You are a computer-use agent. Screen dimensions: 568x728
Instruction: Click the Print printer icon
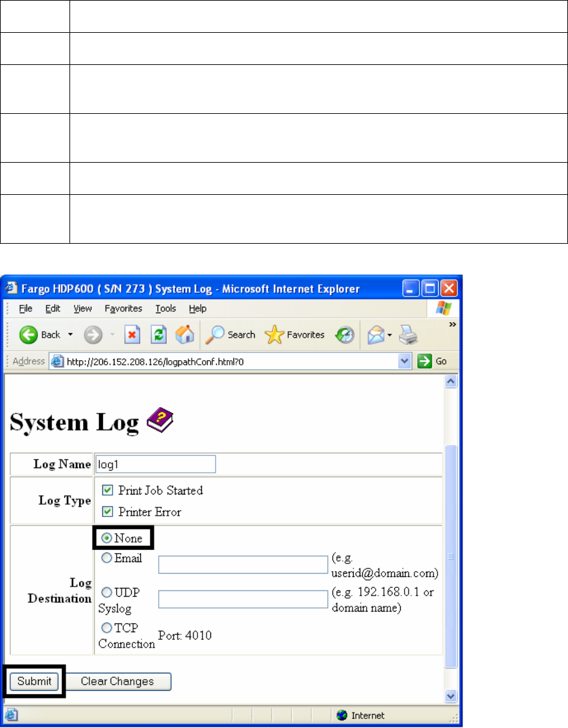point(408,335)
